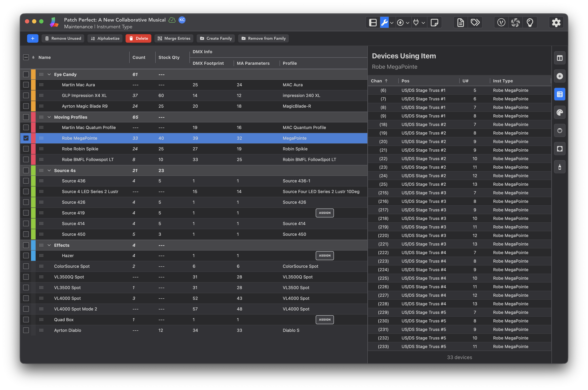Click the swirl sync icon in toolbar

[515, 23]
